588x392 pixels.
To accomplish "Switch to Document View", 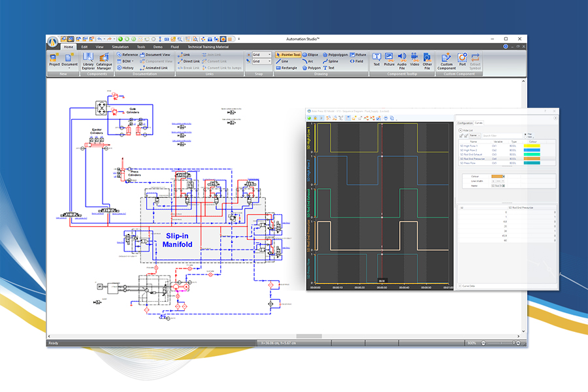I will [x=155, y=55].
